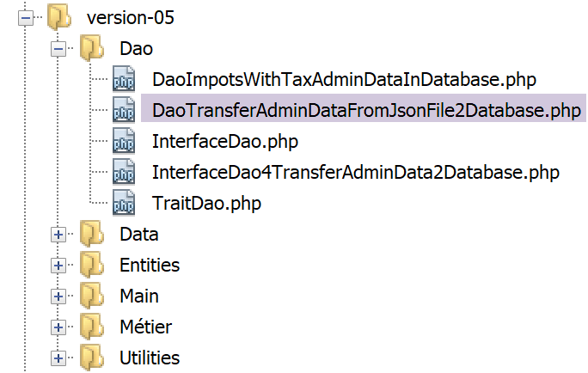Click the PHP icon beside InterfaceDao4TransferAdminData2Database.php
The width and height of the screenshot is (588, 373).
[124, 173]
